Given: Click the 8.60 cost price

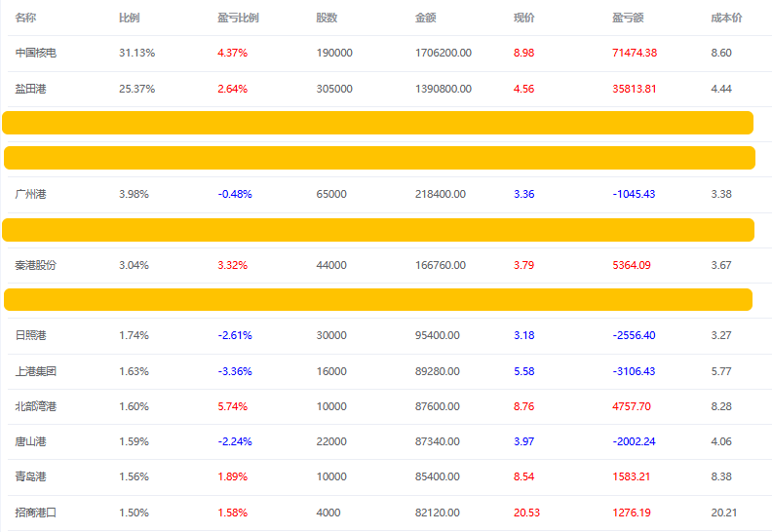Looking at the screenshot, I should click(x=721, y=53).
